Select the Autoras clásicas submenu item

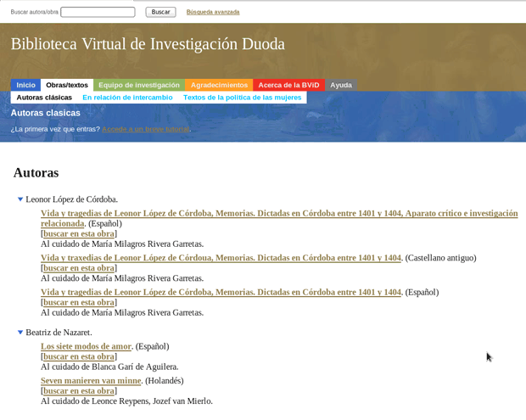coord(44,98)
